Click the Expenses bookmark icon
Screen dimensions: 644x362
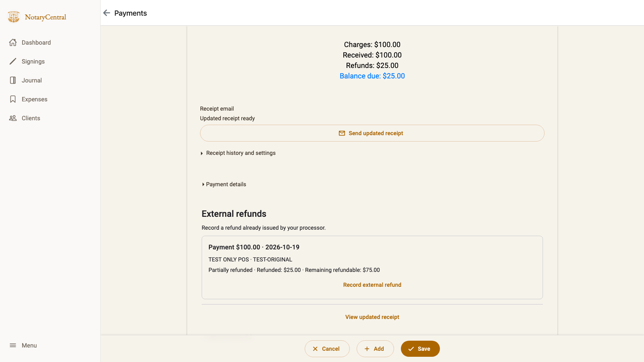point(13,99)
